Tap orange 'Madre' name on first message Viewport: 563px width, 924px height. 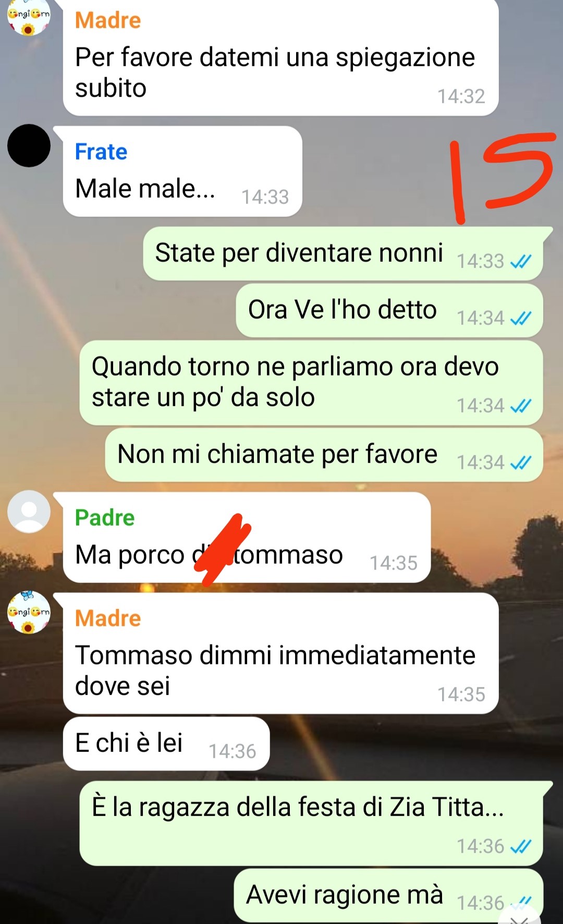pyautogui.click(x=108, y=20)
